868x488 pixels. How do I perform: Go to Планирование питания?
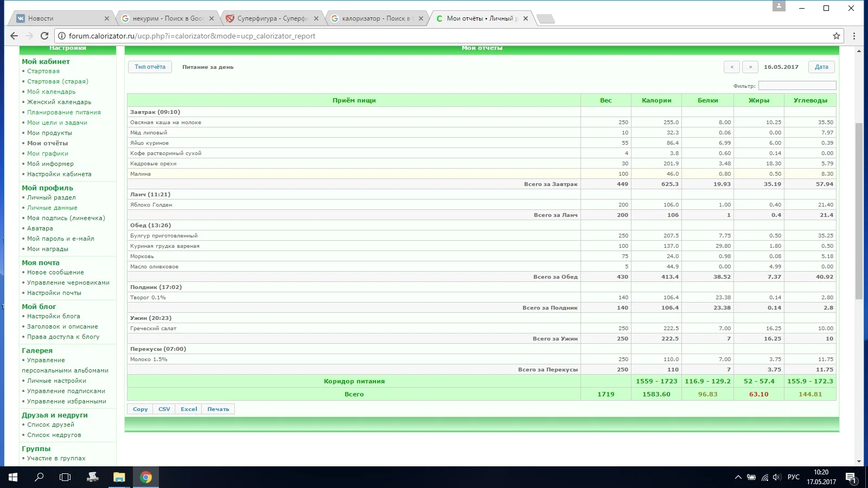click(64, 112)
